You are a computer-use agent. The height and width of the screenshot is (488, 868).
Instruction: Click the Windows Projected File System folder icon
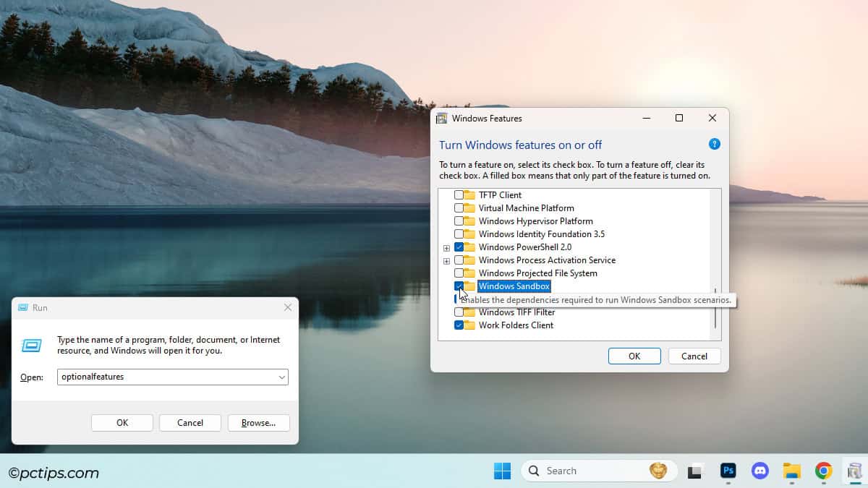pos(470,273)
